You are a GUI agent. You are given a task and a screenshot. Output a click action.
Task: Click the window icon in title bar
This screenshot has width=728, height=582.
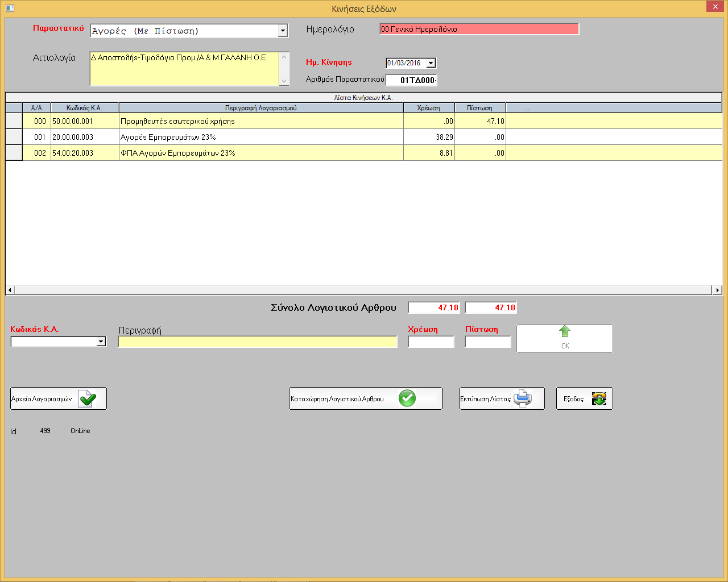(x=9, y=9)
